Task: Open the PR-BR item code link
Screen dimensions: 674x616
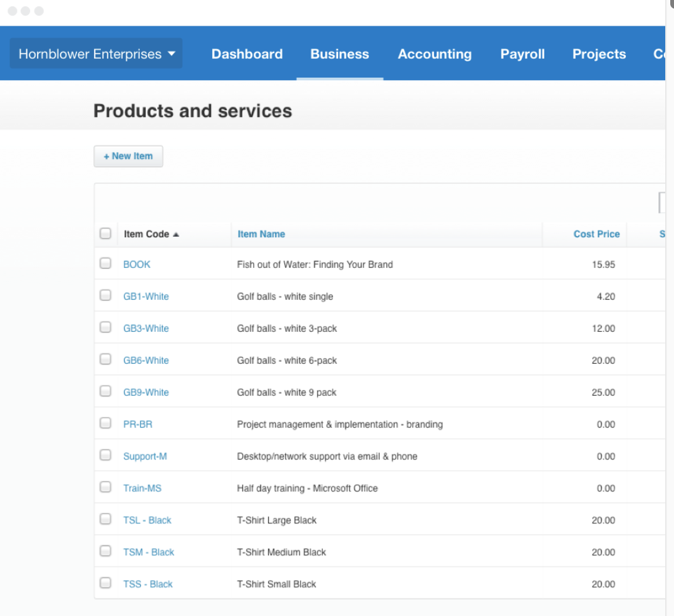Action: (138, 424)
